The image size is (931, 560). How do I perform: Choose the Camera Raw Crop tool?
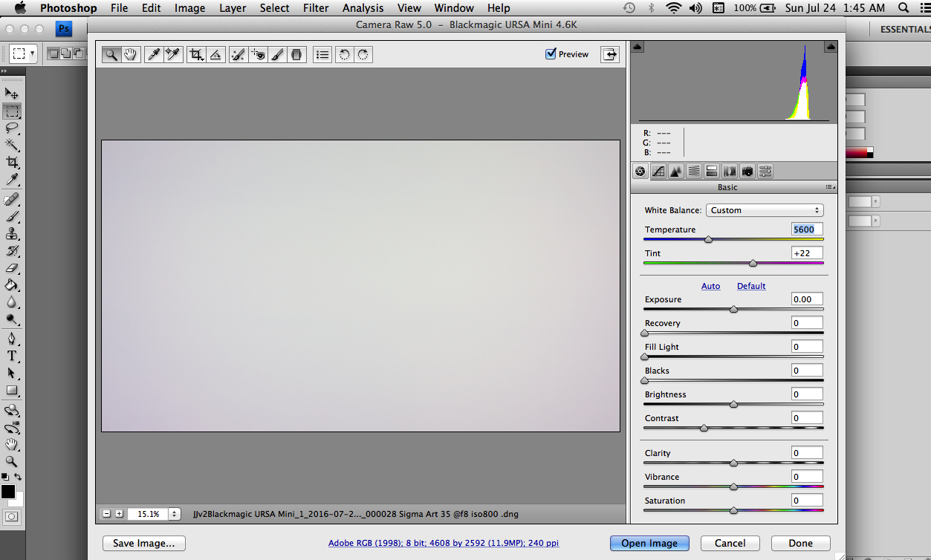click(196, 54)
